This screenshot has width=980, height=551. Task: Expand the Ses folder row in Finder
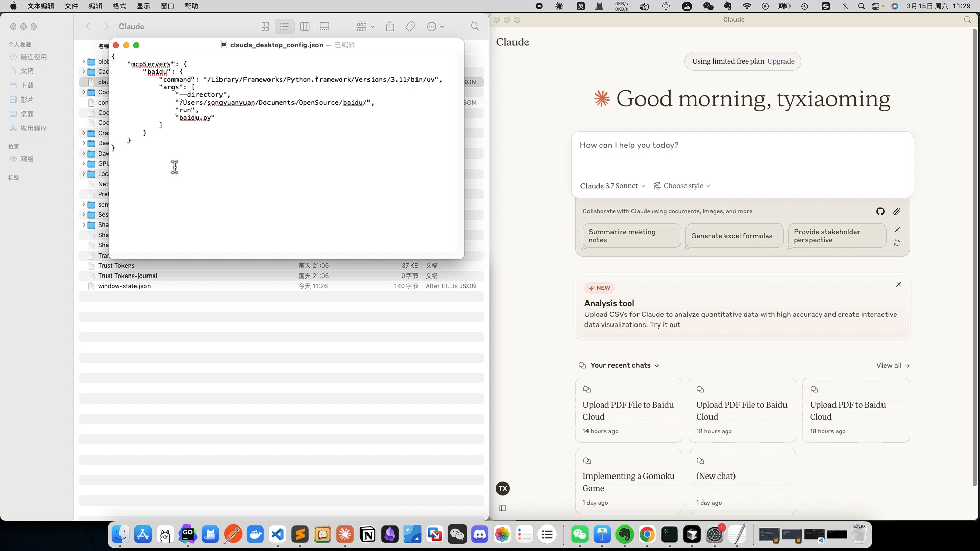84,214
